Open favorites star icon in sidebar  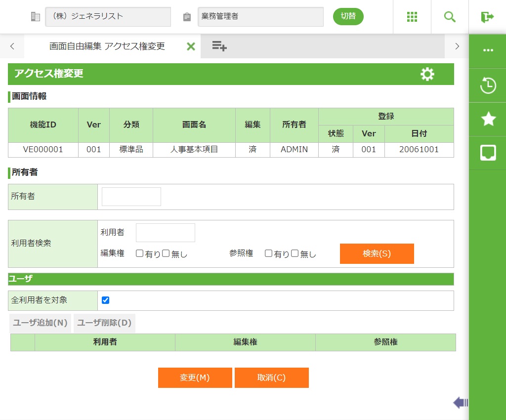click(488, 119)
